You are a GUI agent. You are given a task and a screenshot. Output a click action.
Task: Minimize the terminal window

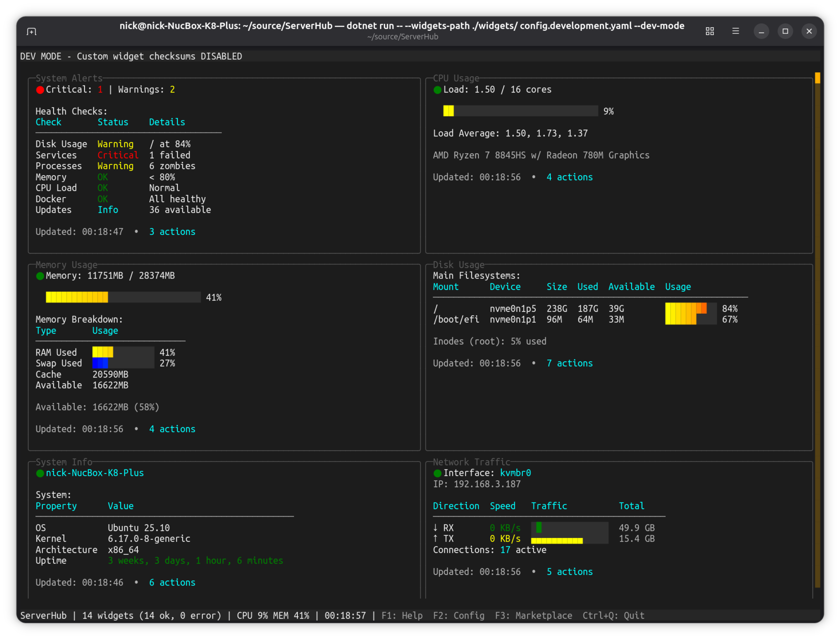(x=761, y=31)
